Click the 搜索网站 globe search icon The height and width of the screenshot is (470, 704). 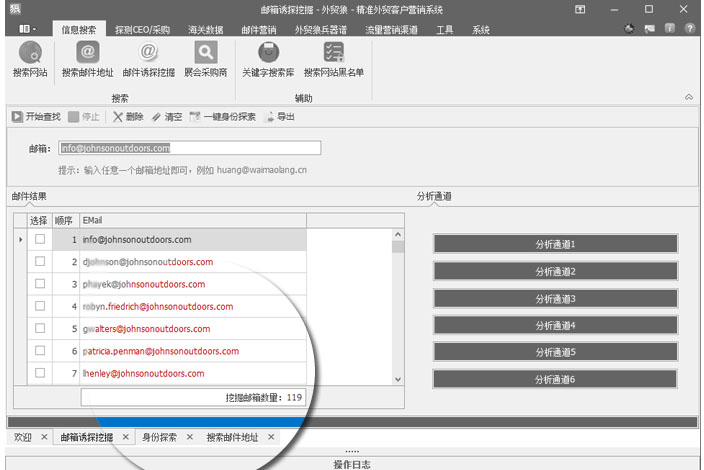tap(29, 53)
